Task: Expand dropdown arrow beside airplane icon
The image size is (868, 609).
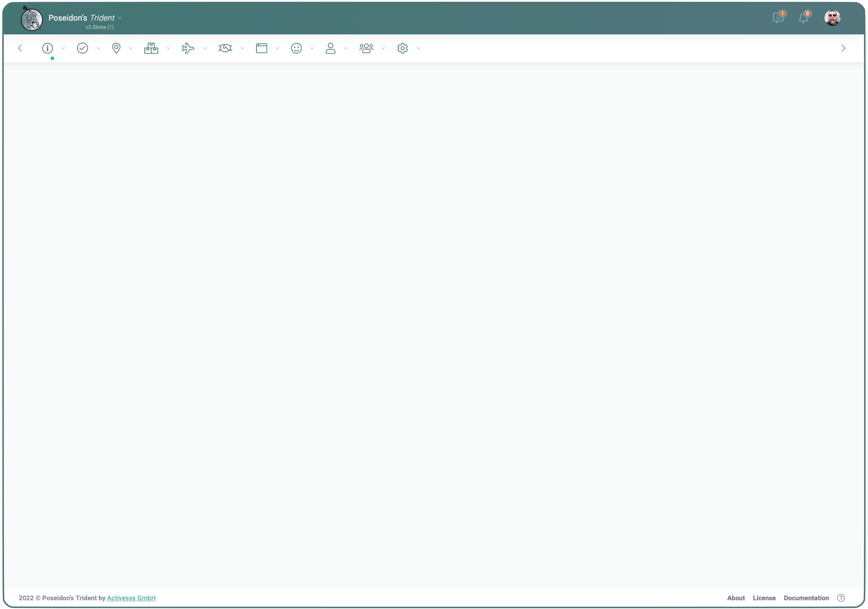Action: [x=204, y=48]
